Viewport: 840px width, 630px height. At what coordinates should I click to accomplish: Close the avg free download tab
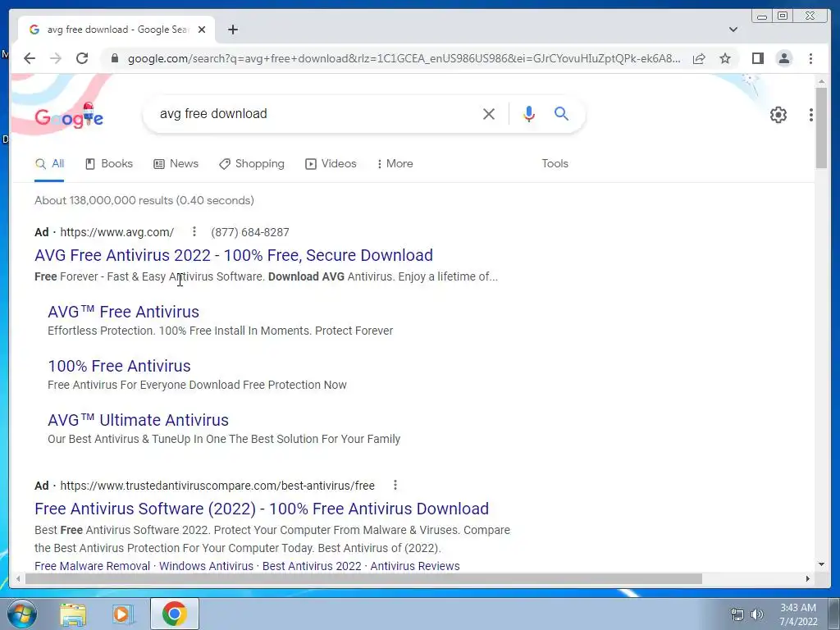point(202,30)
